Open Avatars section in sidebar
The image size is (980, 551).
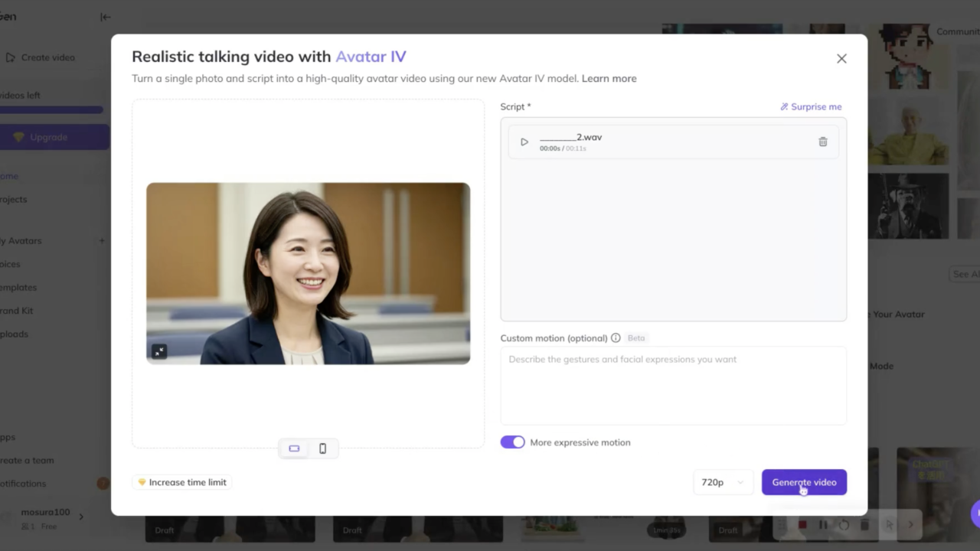click(21, 240)
